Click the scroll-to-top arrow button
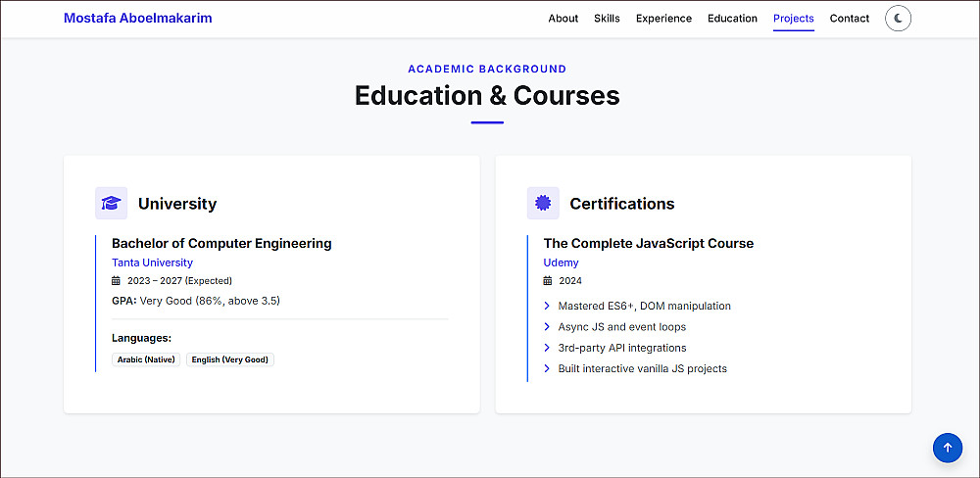This screenshot has height=478, width=980. [x=947, y=448]
